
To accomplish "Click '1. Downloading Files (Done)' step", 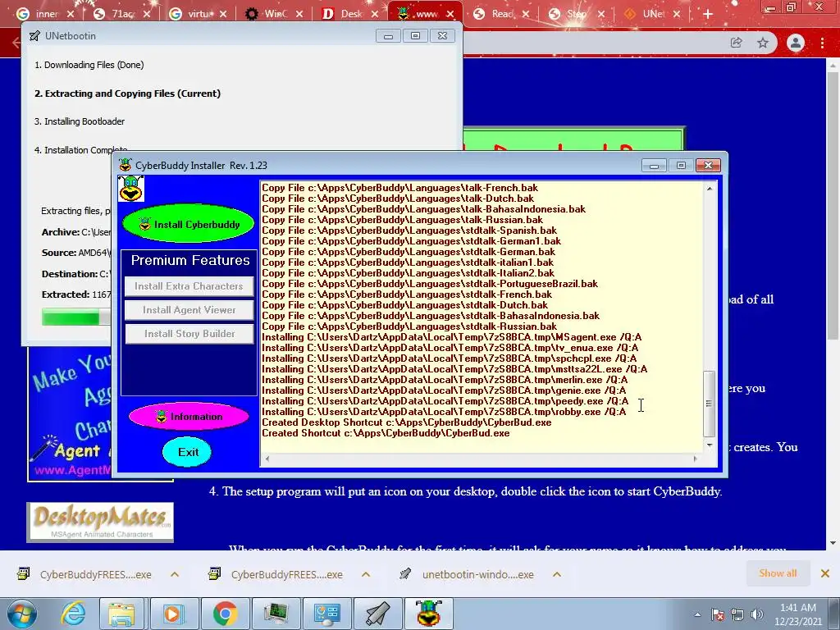I will (x=89, y=65).
